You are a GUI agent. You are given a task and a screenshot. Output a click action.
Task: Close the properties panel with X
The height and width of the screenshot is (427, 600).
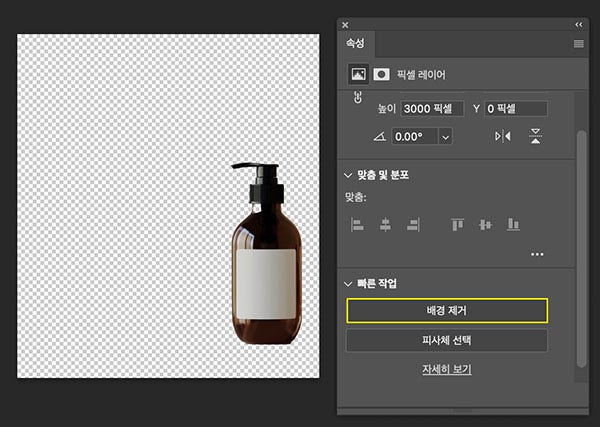click(x=345, y=25)
